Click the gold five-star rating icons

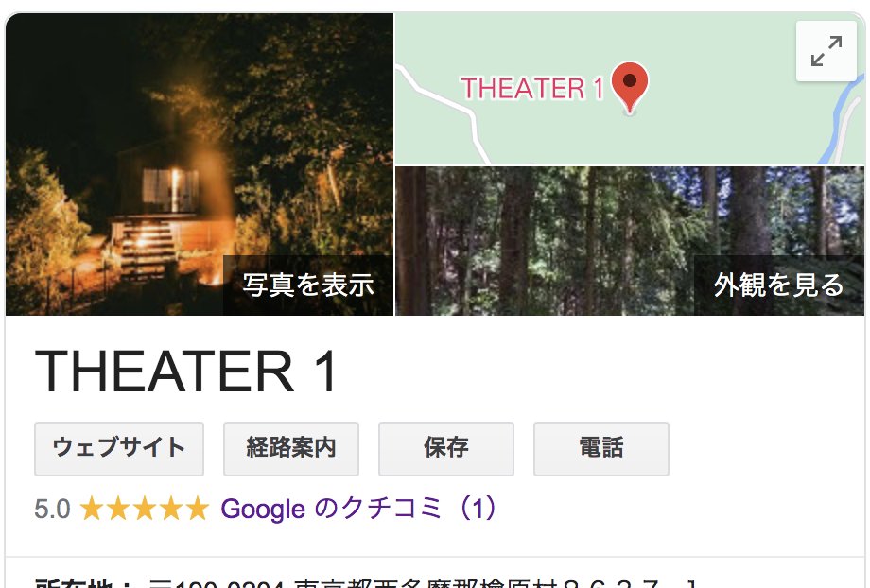(x=145, y=509)
